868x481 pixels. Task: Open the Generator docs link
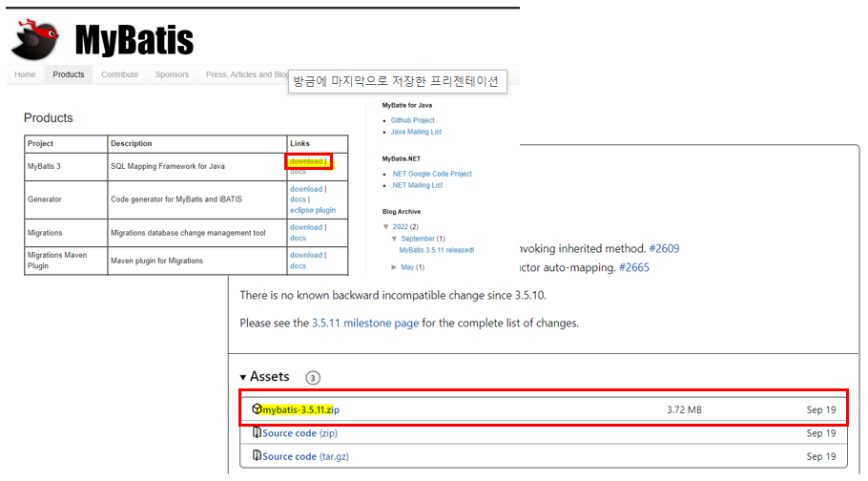click(x=298, y=199)
